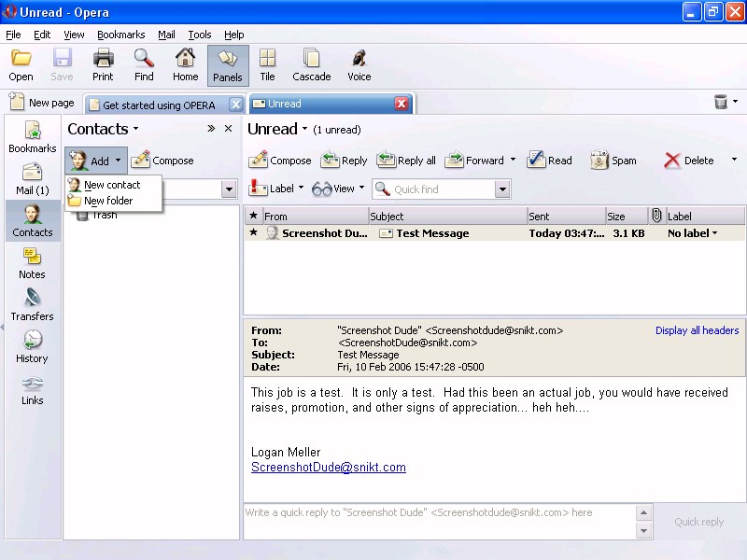Viewport: 747px width, 560px height.
Task: Select the Notes panel icon
Action: click(32, 262)
